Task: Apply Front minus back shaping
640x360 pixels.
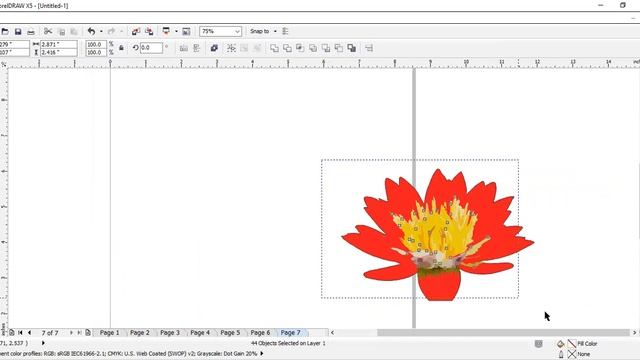Action: (326, 48)
